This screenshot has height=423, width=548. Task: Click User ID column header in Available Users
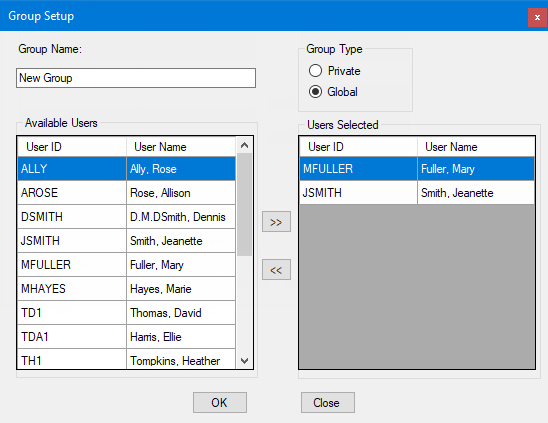coord(72,147)
